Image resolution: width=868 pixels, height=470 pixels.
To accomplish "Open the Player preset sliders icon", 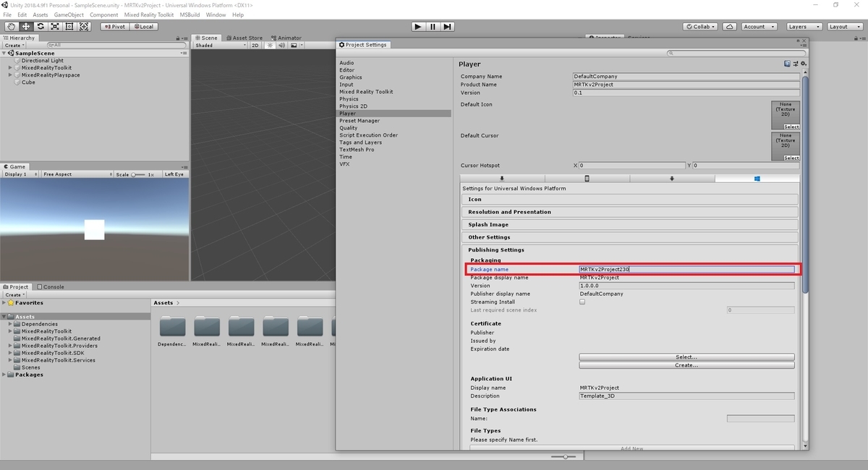I will [796, 64].
